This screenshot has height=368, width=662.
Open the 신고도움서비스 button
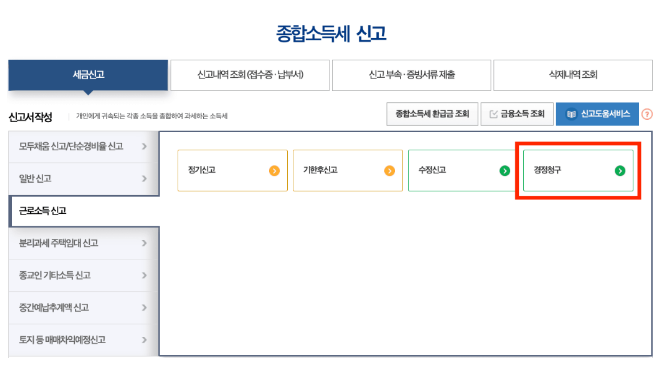tap(597, 114)
